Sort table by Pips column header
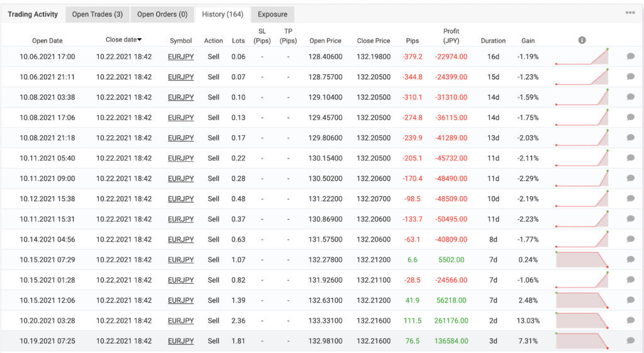 pyautogui.click(x=412, y=41)
